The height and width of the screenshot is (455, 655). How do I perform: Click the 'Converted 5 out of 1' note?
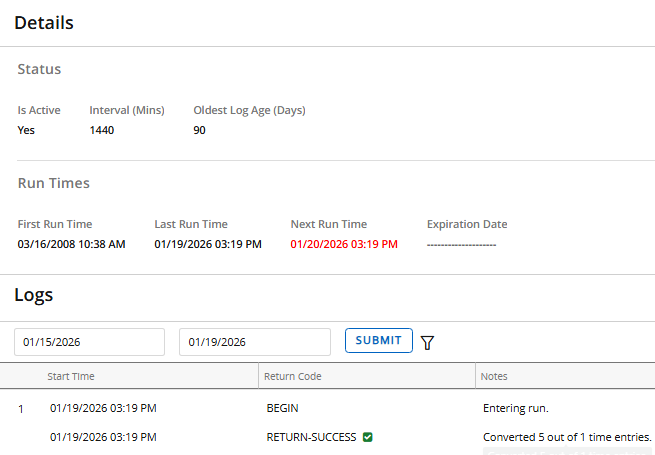click(x=566, y=437)
